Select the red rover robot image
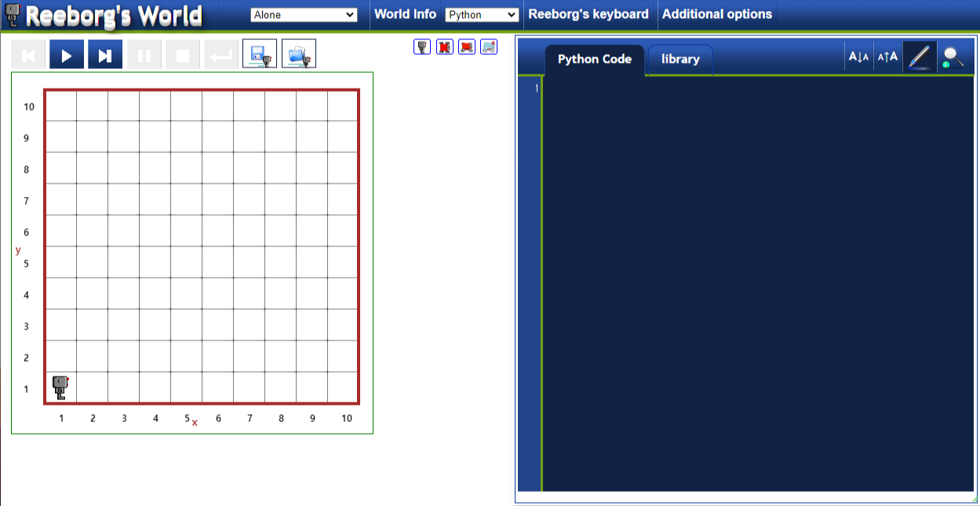This screenshot has width=980, height=506. (467, 47)
